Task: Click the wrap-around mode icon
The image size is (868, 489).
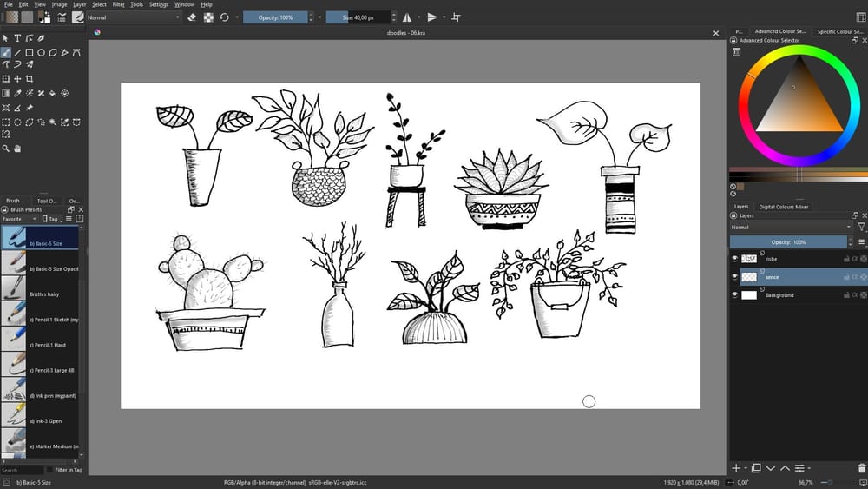Action: point(457,17)
